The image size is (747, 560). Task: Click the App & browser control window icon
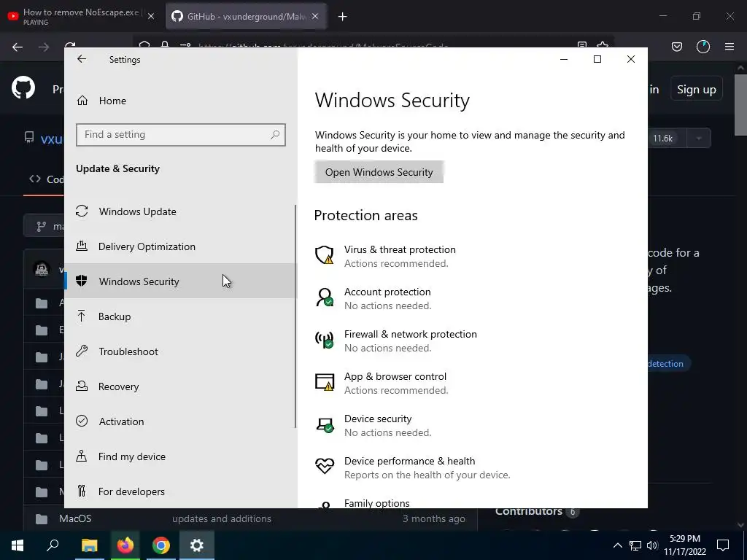point(325,382)
